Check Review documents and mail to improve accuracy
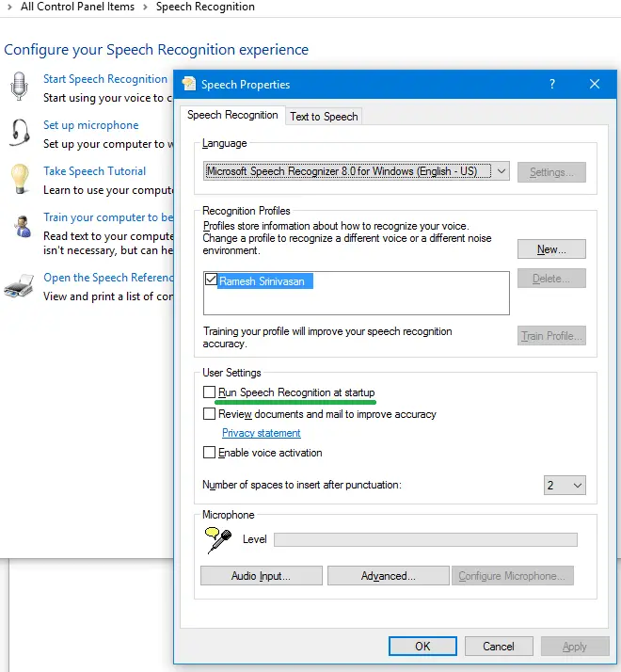The height and width of the screenshot is (672, 621). (x=209, y=414)
